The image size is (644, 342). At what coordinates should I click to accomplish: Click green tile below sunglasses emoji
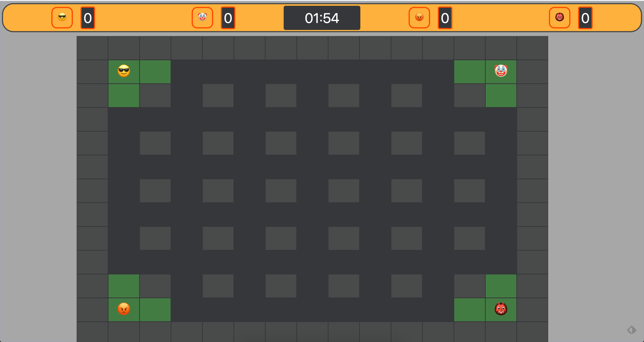click(x=124, y=96)
